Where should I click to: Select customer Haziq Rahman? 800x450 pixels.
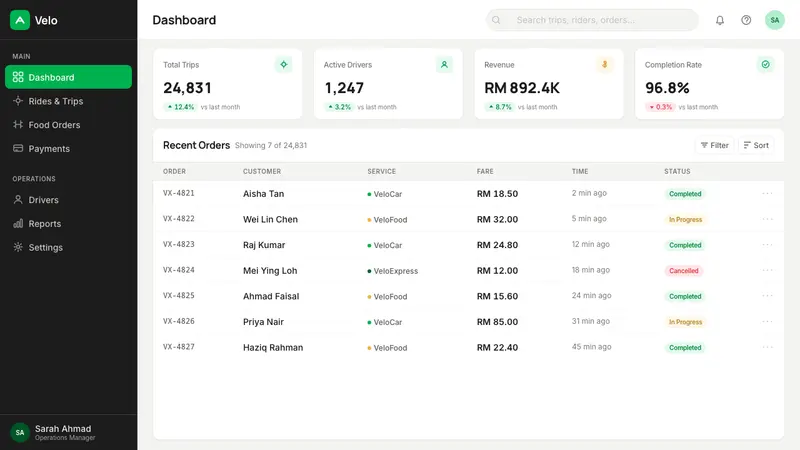point(273,347)
